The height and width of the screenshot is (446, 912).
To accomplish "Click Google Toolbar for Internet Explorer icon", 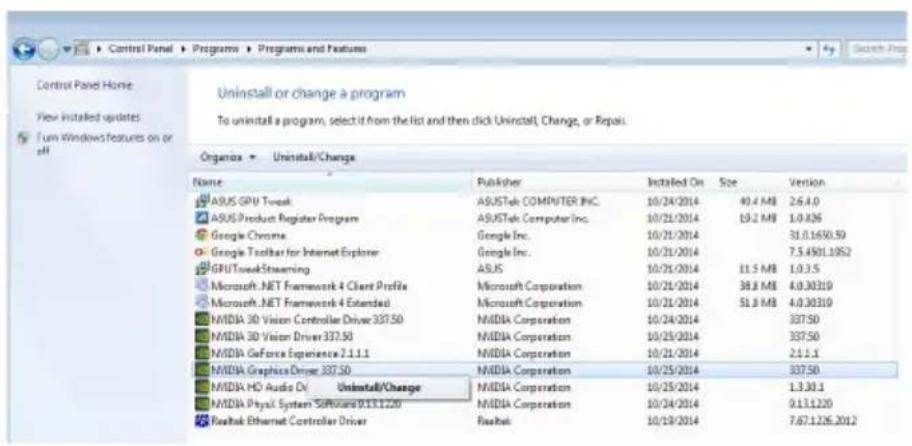I will pos(201,252).
